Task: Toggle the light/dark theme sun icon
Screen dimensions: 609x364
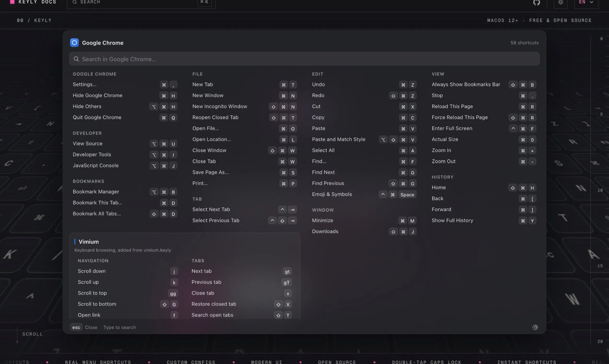Action: [x=561, y=2]
